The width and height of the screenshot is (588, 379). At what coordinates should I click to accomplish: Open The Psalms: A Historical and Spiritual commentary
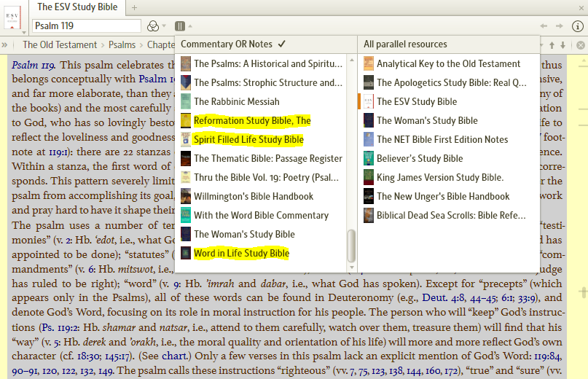(262, 64)
